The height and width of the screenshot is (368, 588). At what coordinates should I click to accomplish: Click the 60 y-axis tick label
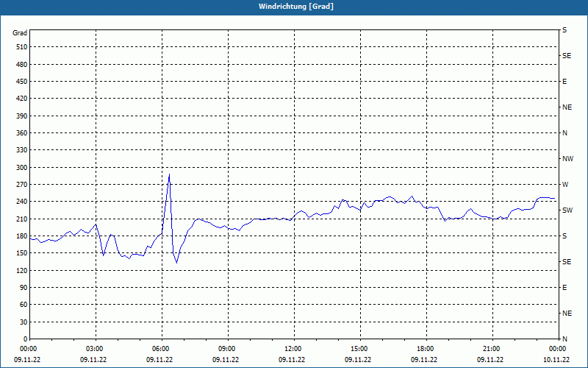click(24, 305)
